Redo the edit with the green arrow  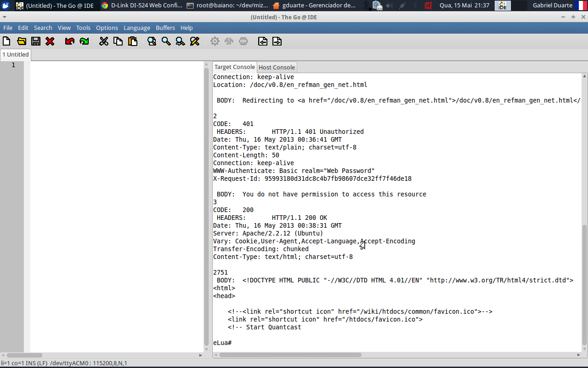click(84, 41)
